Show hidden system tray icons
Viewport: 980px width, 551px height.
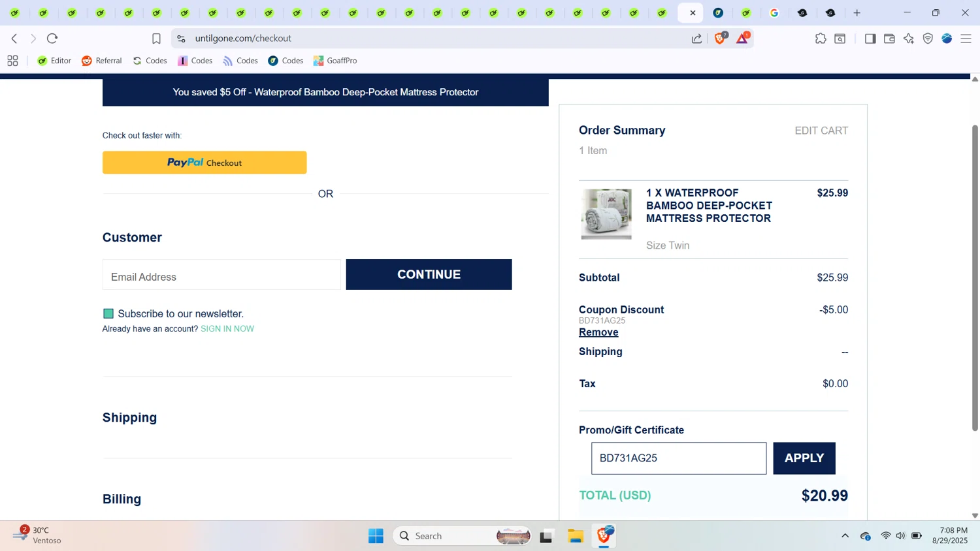coord(845,536)
